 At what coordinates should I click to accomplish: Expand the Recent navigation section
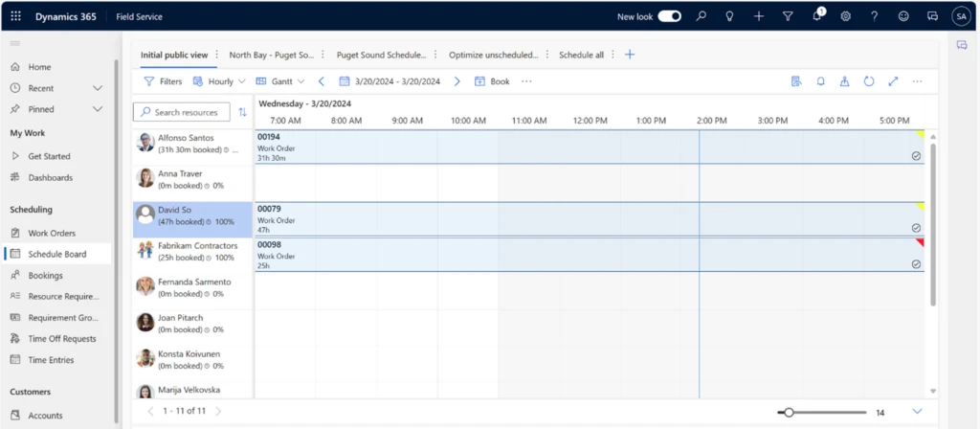(97, 88)
